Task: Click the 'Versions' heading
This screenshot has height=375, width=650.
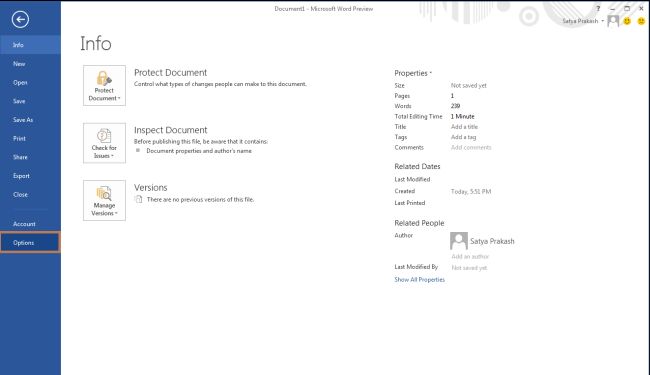Action: (150, 187)
